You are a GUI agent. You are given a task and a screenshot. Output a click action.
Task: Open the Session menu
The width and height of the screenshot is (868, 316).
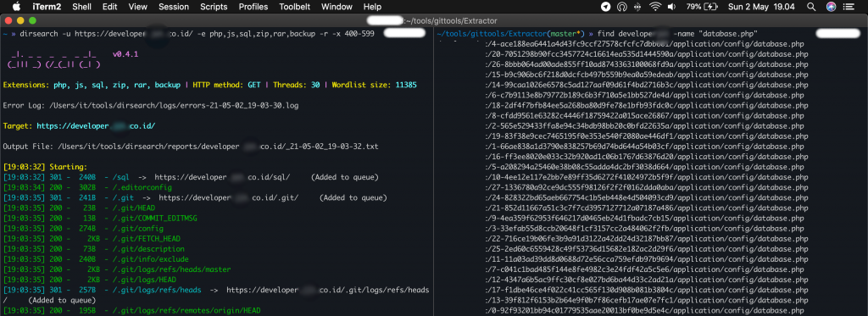tap(173, 7)
